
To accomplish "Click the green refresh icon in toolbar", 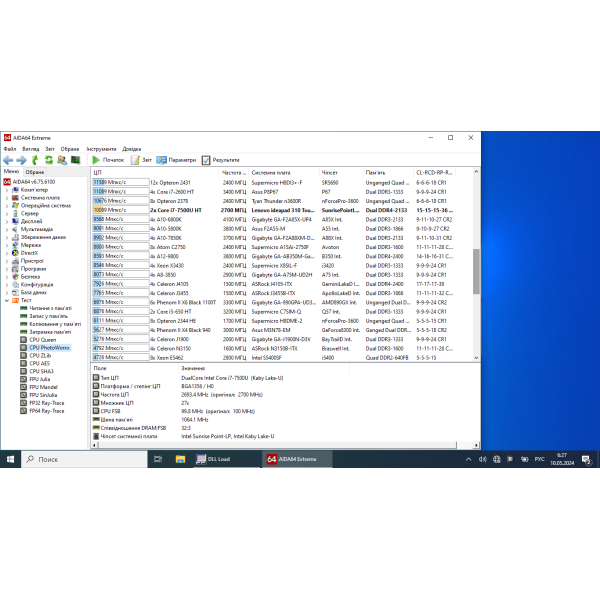I will (49, 160).
